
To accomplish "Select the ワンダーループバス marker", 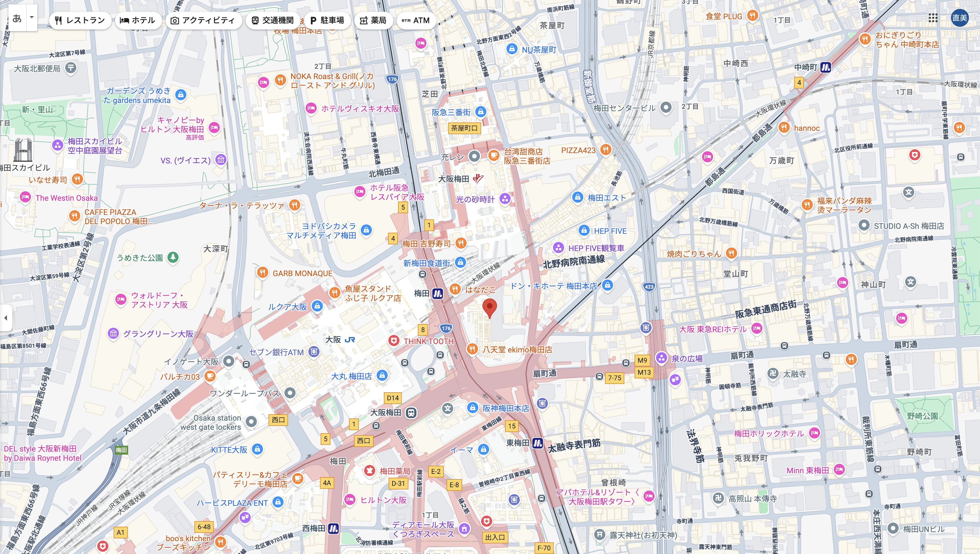I will pyautogui.click(x=290, y=393).
